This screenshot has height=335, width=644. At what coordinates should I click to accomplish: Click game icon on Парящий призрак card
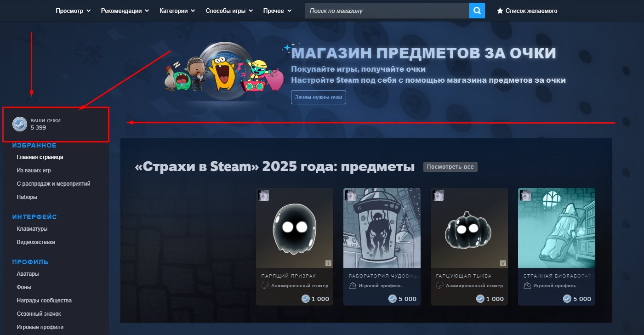[x=263, y=195]
